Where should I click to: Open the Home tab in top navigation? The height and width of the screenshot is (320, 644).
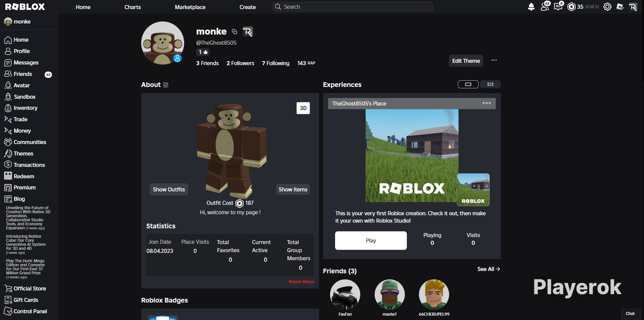83,7
